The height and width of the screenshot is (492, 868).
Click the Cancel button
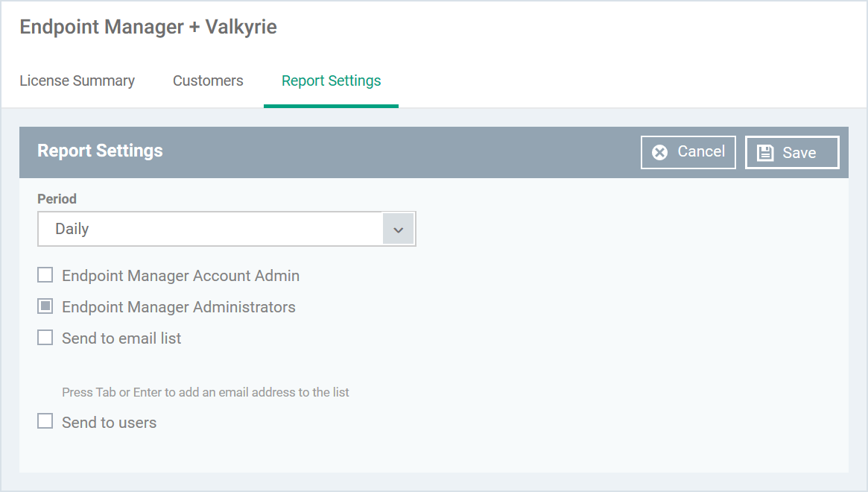point(688,152)
